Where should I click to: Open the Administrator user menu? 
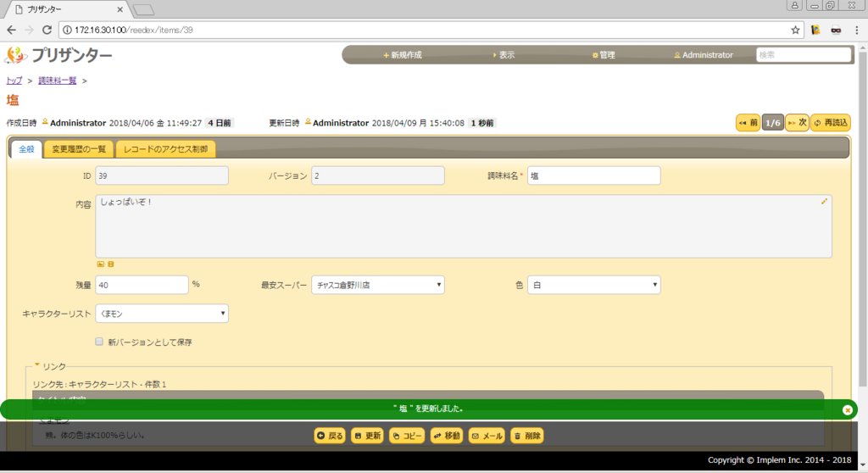tap(704, 55)
